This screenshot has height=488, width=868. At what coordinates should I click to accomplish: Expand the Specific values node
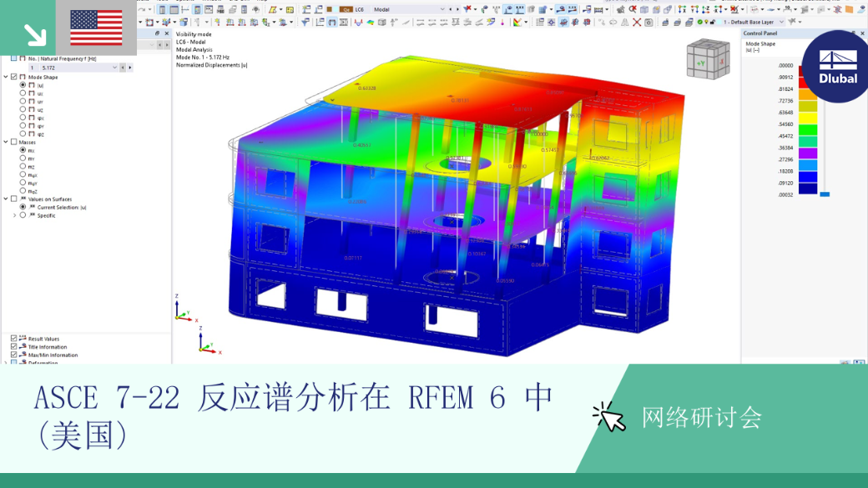(x=14, y=215)
